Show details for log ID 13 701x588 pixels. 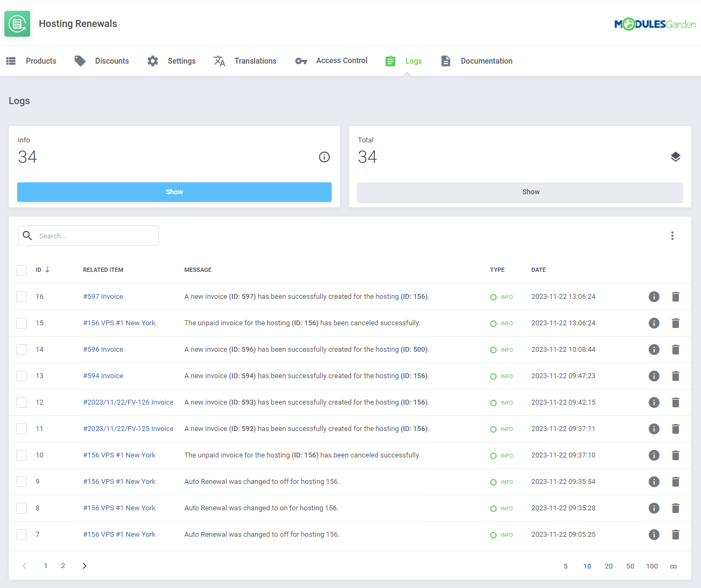coord(654,376)
